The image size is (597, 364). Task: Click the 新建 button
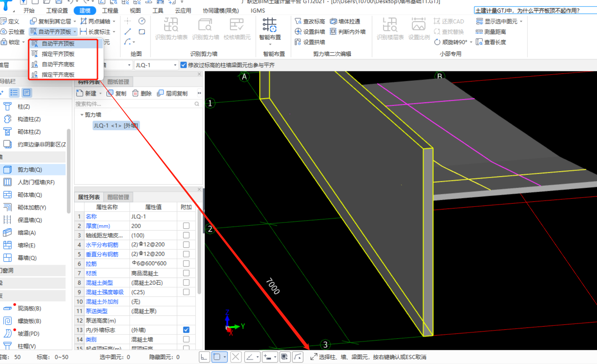[x=86, y=93]
